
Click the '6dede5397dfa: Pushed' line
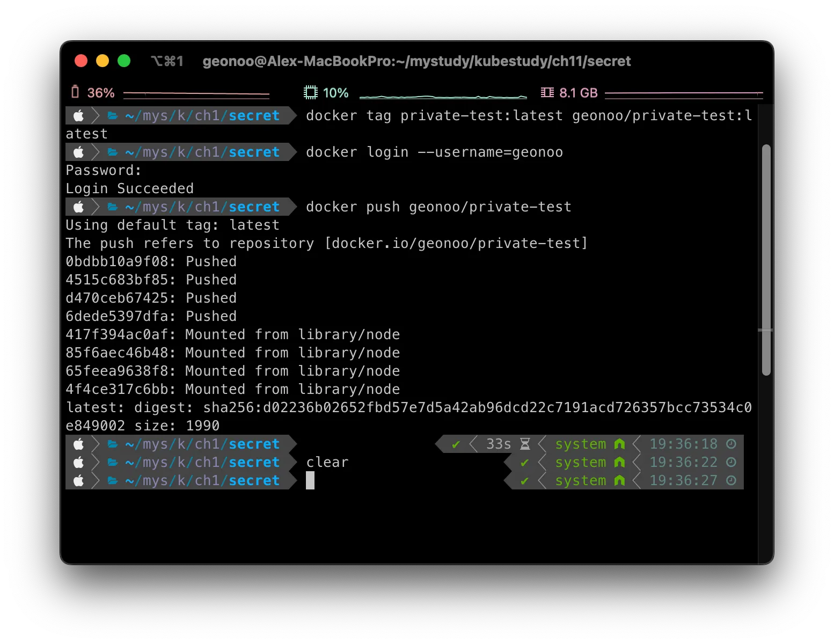click(151, 316)
